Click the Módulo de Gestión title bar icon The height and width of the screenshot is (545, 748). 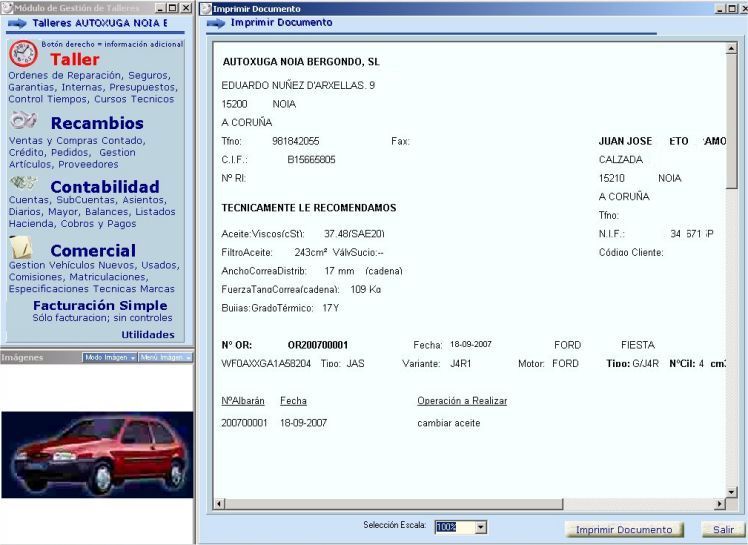tap(7, 8)
